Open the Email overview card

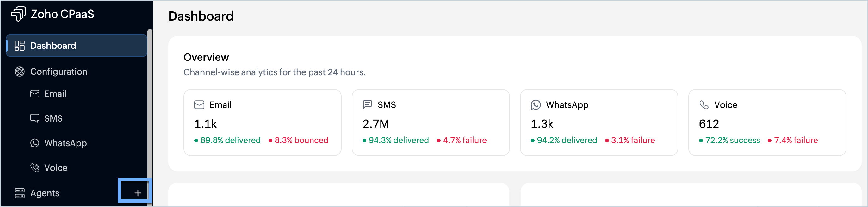pyautogui.click(x=263, y=122)
